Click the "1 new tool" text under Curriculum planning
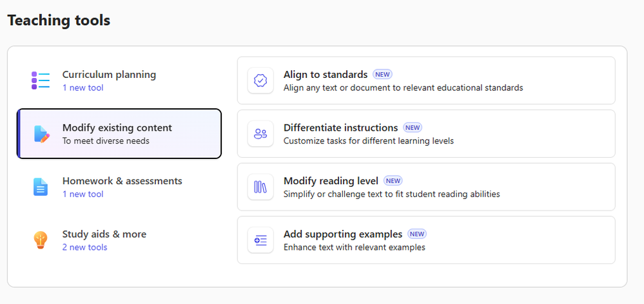 (83, 88)
